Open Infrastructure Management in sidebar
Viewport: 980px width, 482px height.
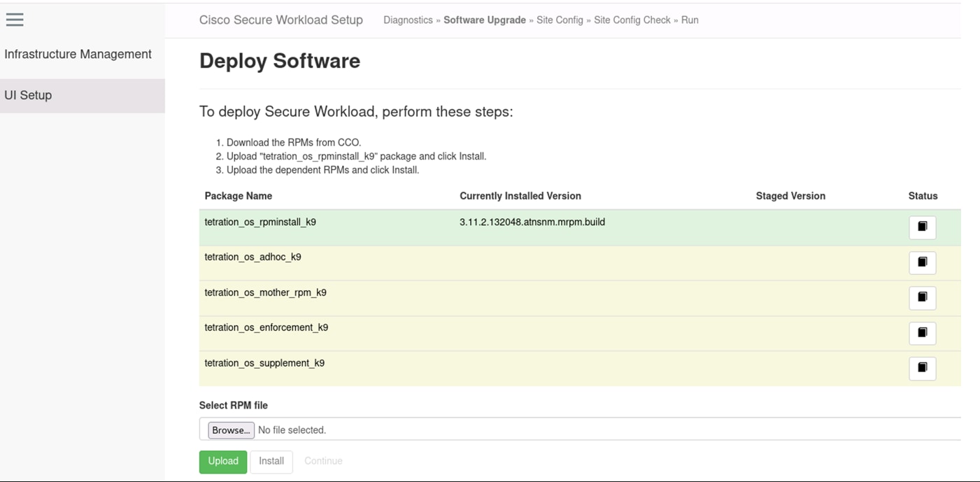click(78, 55)
